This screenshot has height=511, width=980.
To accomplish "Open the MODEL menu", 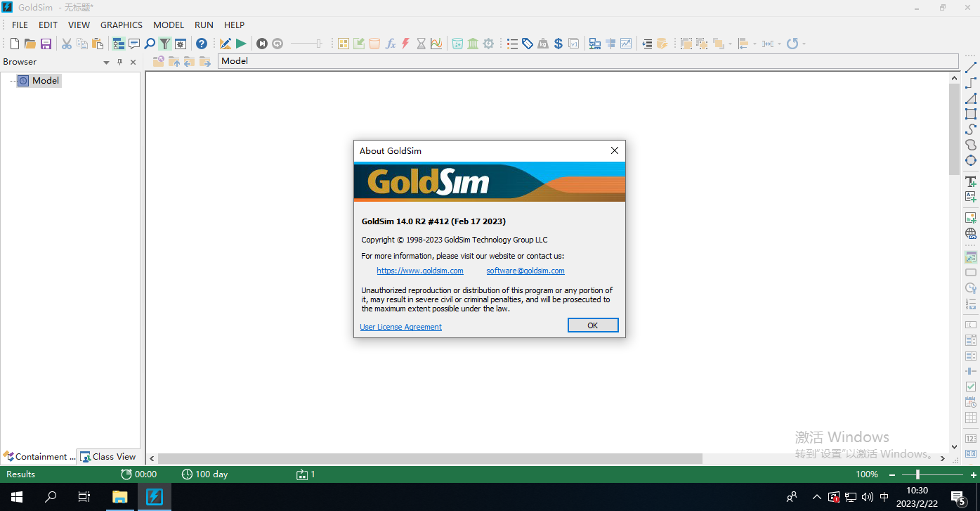I will coord(169,25).
